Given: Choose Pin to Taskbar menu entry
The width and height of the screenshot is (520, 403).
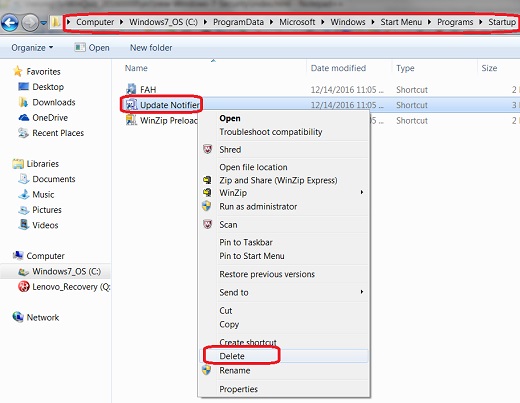Looking at the screenshot, I should click(246, 242).
